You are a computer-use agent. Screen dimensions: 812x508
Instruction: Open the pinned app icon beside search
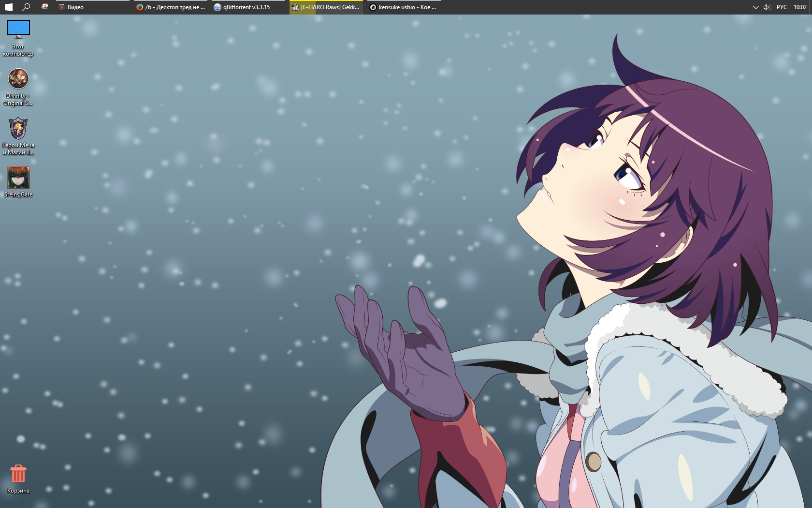click(44, 7)
